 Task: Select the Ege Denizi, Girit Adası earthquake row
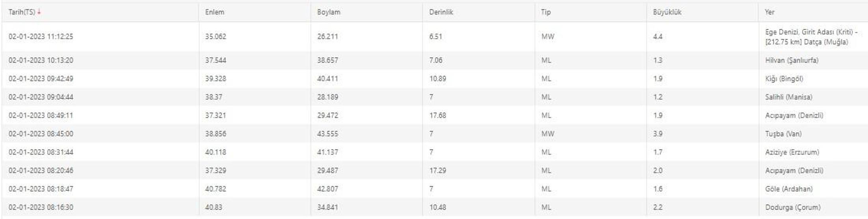(x=434, y=37)
